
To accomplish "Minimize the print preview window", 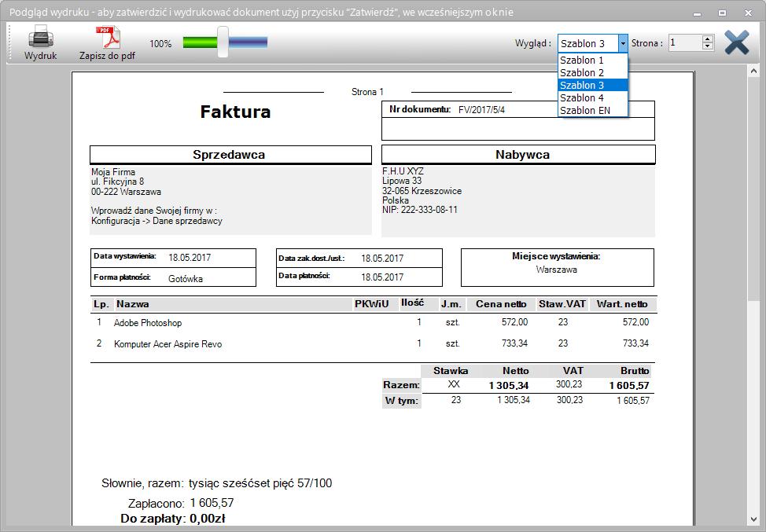I will coord(697,13).
